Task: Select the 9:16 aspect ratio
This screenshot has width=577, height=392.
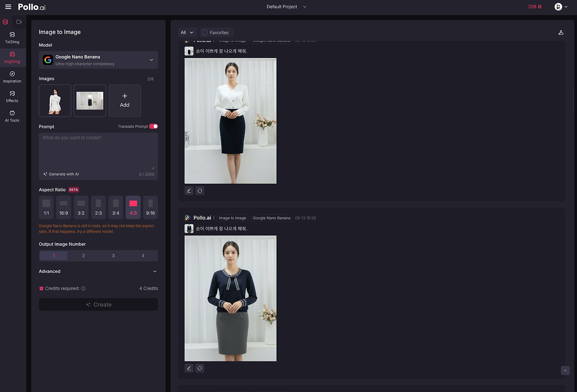Action: point(151,208)
